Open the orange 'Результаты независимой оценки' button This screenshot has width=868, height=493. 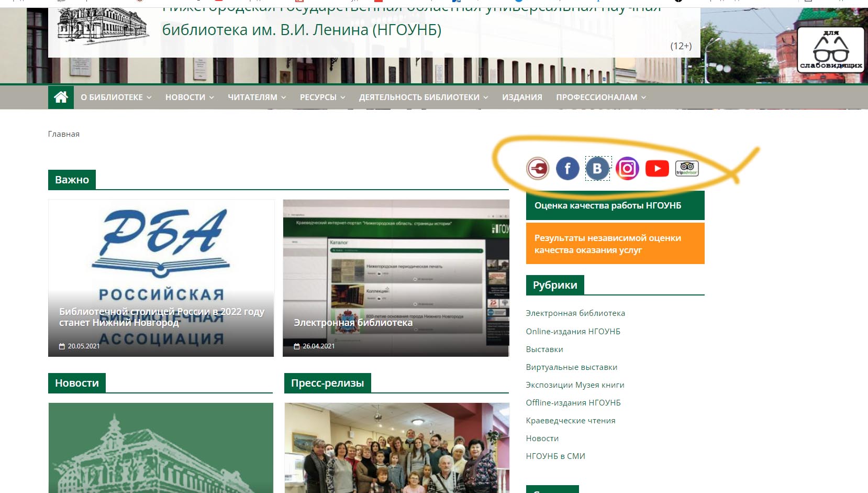[615, 244]
